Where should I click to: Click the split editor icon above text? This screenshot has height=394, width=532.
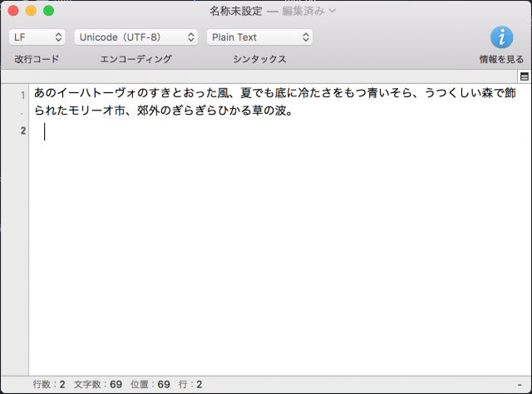click(523, 76)
